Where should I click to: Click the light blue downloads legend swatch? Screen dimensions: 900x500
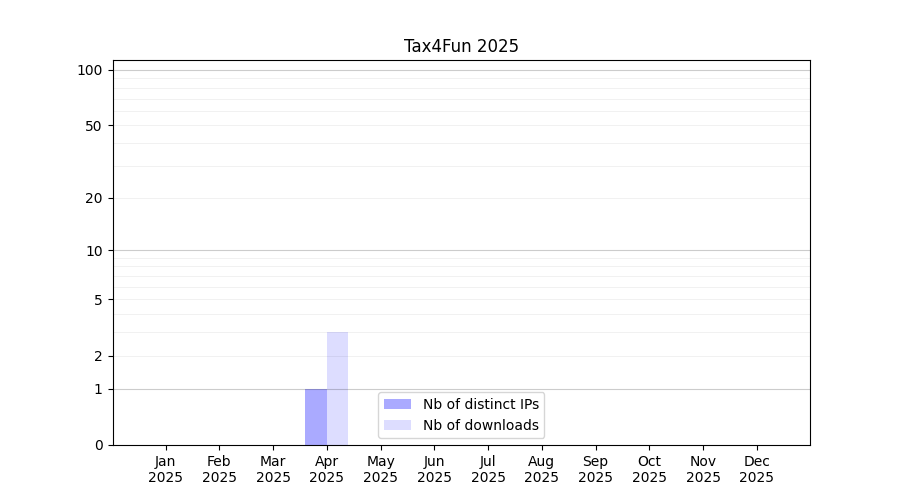pos(397,425)
